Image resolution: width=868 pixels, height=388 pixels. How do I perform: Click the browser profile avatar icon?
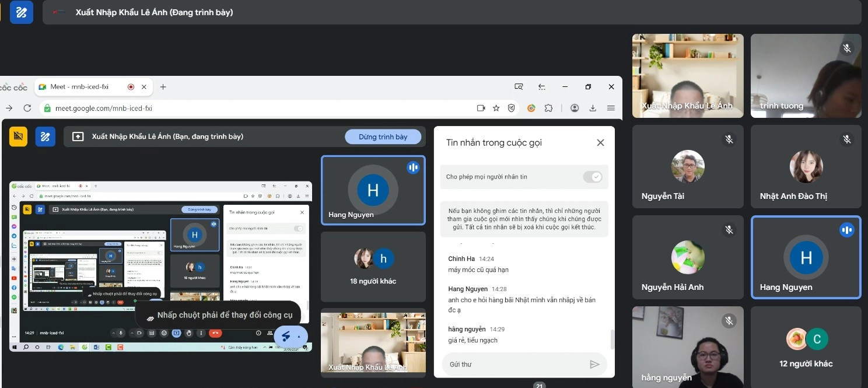(x=575, y=108)
